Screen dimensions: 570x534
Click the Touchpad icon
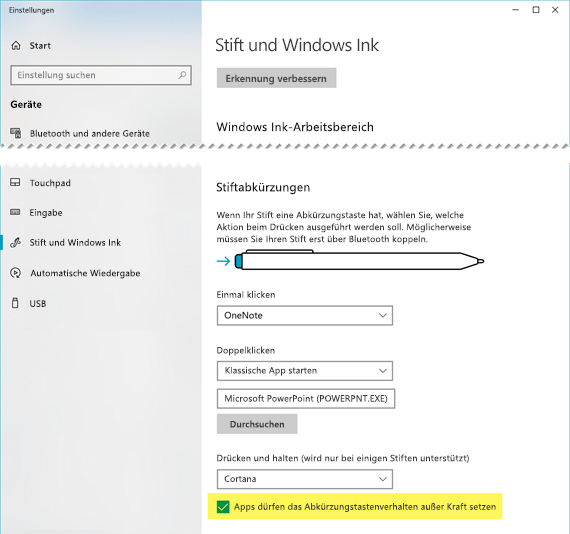pyautogui.click(x=15, y=182)
